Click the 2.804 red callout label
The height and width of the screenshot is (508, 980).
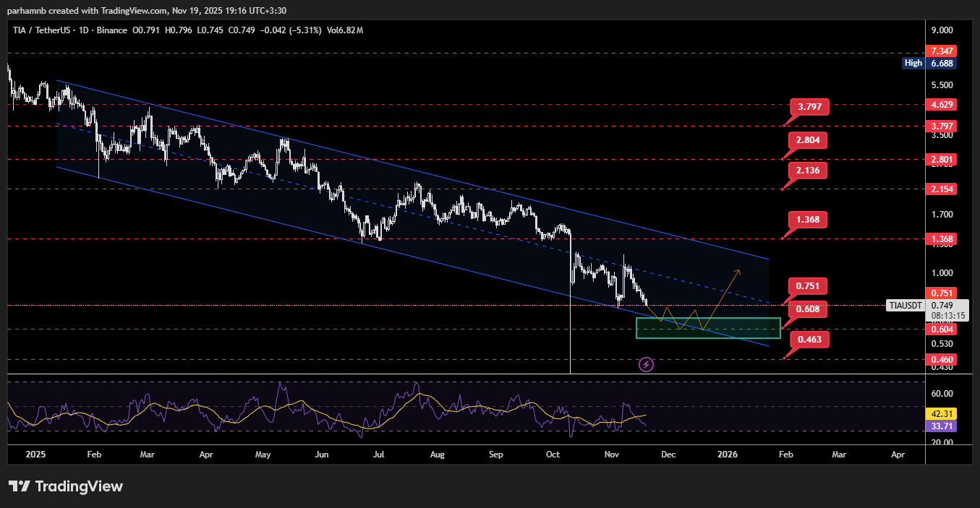coord(809,139)
